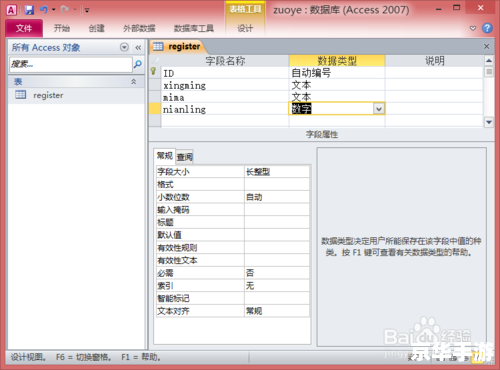Collapse the navigation pane with double chevron
Viewport: 500px width, 370px height.
[138, 48]
